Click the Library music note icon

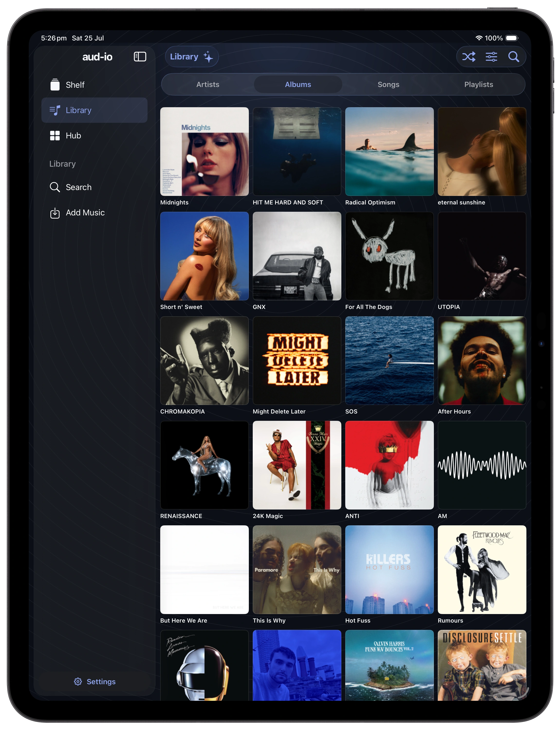point(55,110)
